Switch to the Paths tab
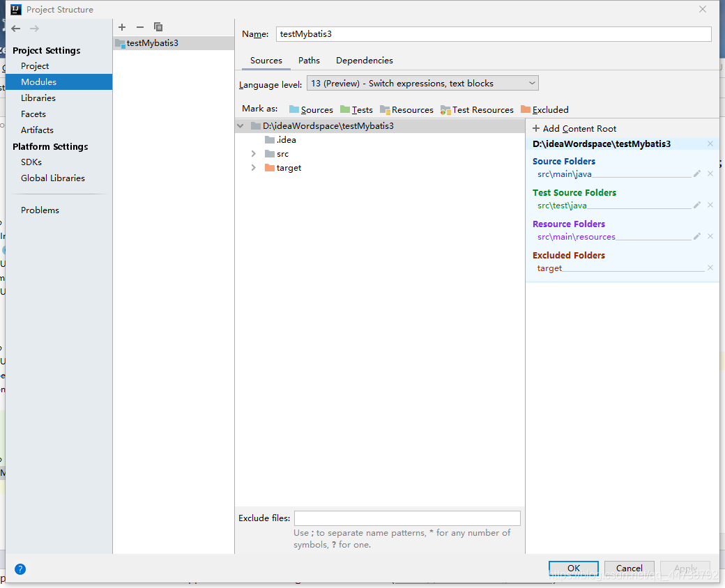Image resolution: width=725 pixels, height=588 pixels. pos(309,61)
